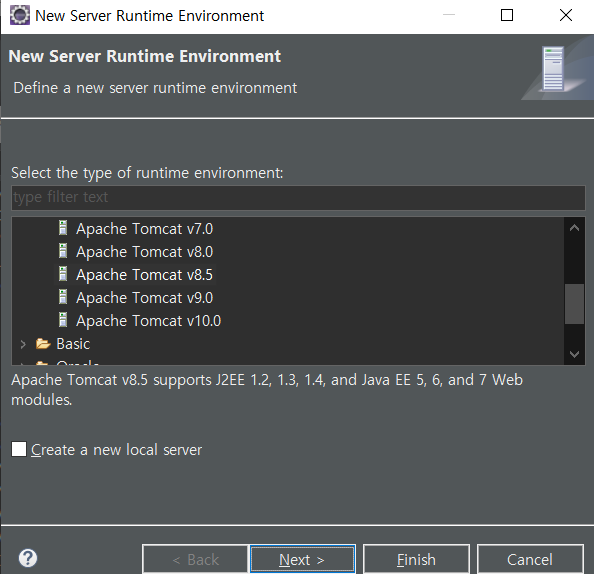Select Apache Tomcat v8.0 runtime
This screenshot has height=574, width=594.
click(144, 252)
